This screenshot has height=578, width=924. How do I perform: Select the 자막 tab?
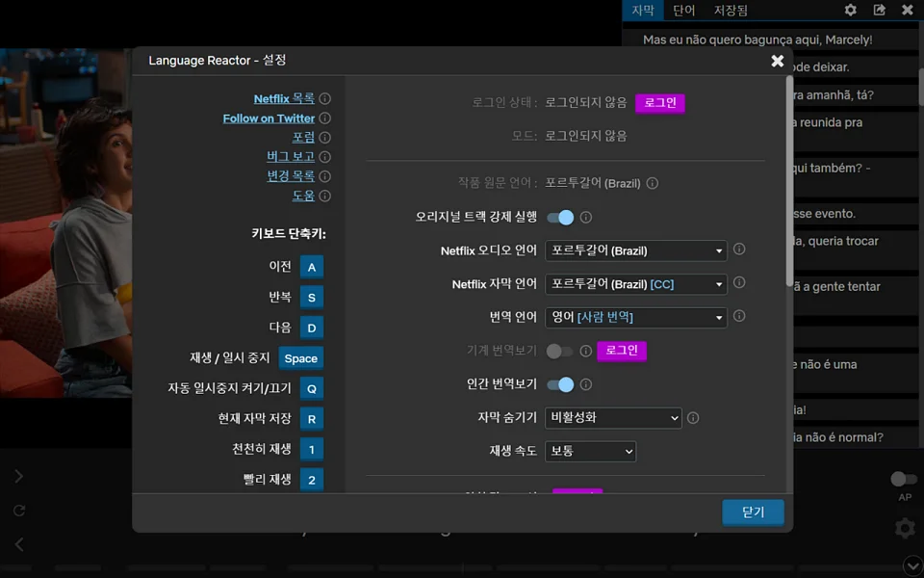[x=642, y=10]
